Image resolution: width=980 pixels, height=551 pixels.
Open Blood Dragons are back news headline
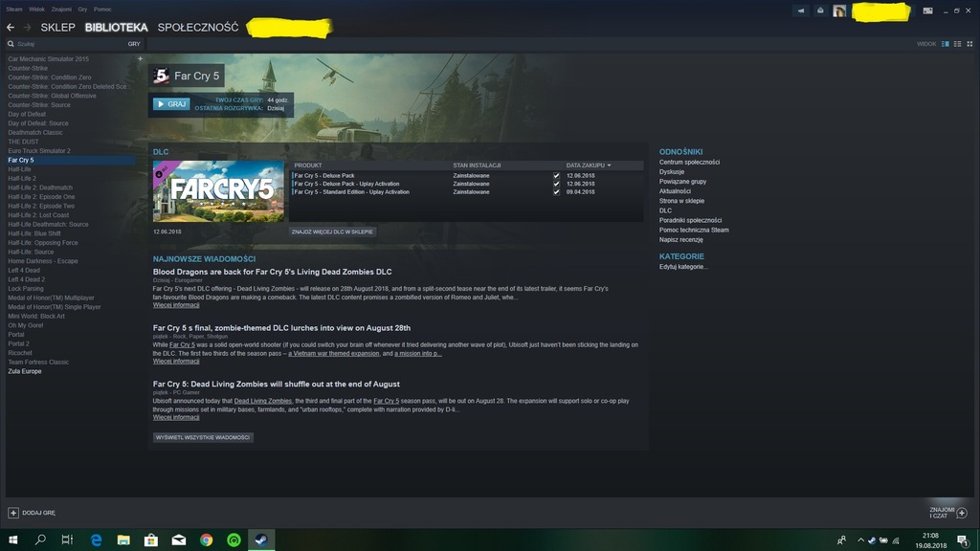point(273,272)
